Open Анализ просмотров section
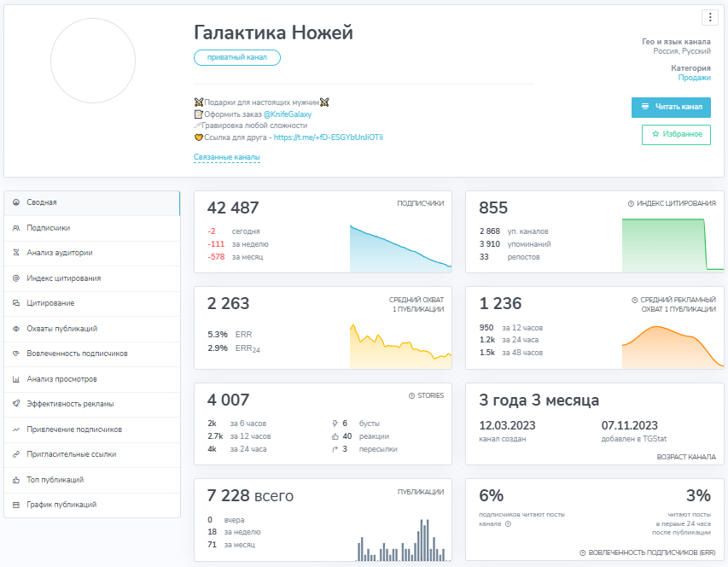This screenshot has width=728, height=567. [92, 379]
